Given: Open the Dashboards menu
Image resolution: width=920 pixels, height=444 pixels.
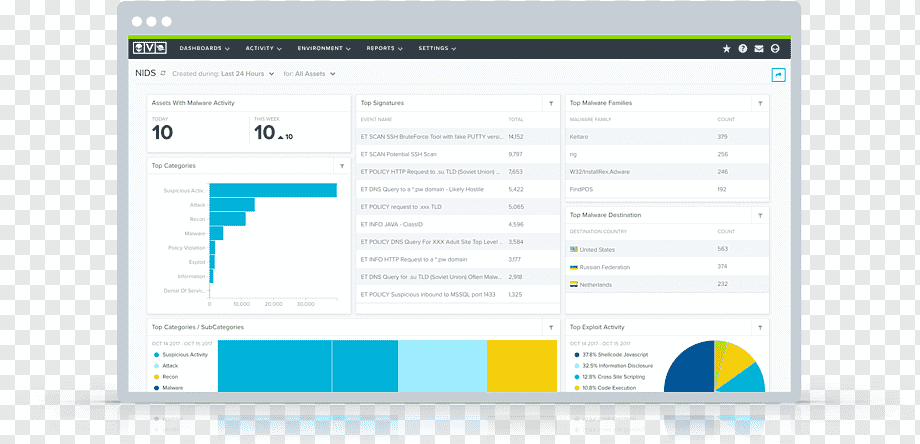Looking at the screenshot, I should 204,49.
